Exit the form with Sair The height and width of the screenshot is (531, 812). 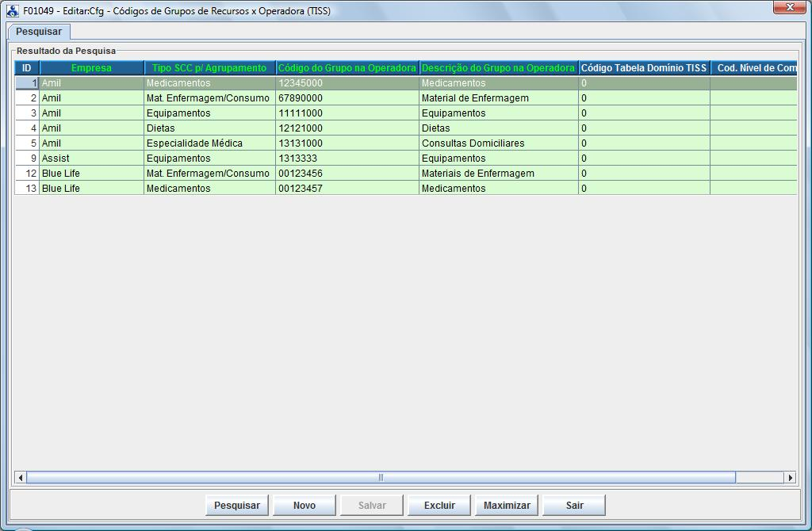click(x=574, y=506)
